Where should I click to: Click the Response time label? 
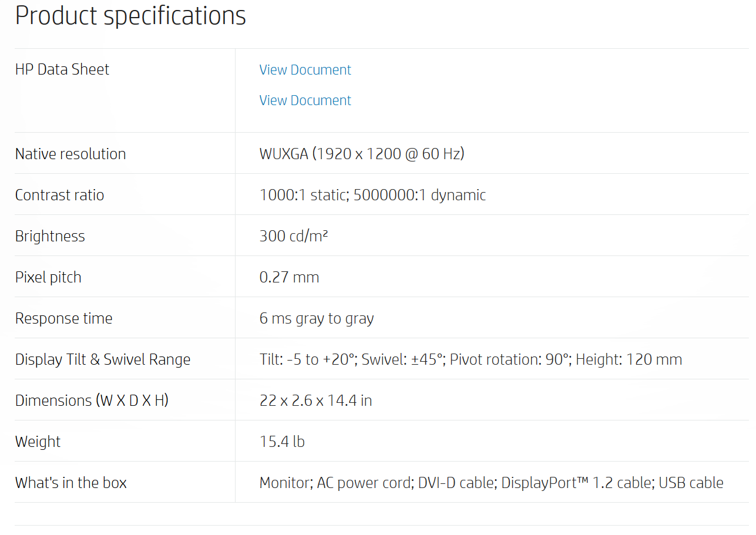(63, 318)
